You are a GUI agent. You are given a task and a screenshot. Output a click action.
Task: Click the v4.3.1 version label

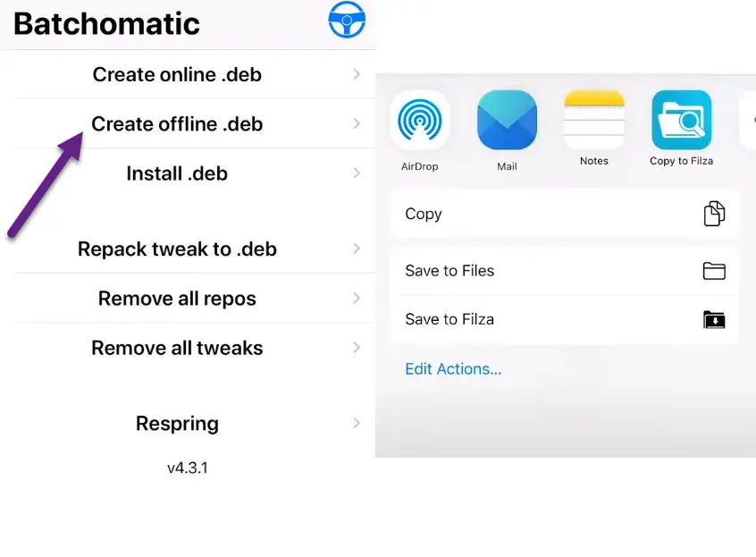click(x=188, y=468)
